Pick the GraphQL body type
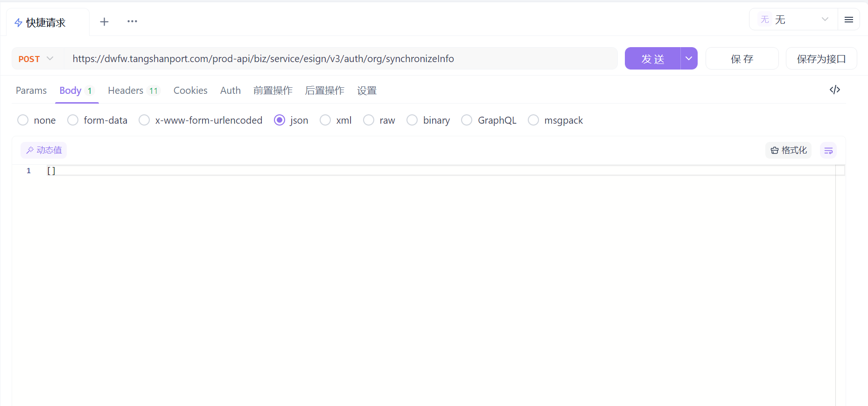The height and width of the screenshot is (406, 868). 467,120
